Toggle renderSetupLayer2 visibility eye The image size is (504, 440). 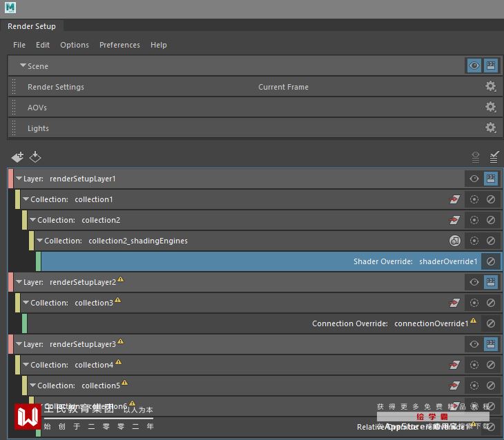click(474, 282)
